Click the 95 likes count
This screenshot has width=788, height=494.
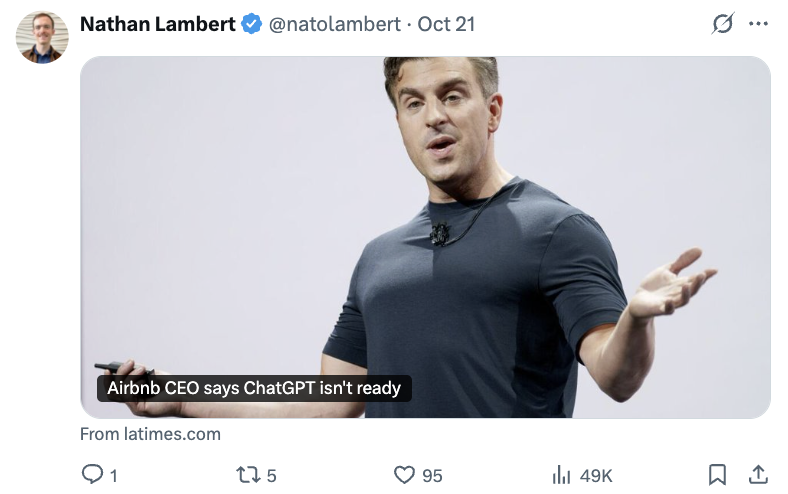432,476
